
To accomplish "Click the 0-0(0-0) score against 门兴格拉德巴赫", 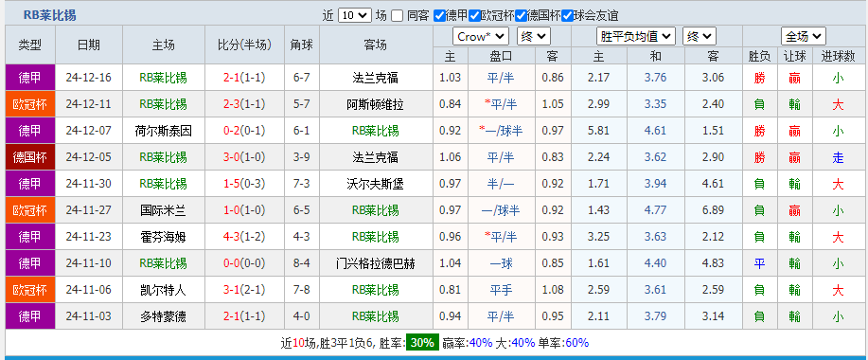I will click(244, 263).
